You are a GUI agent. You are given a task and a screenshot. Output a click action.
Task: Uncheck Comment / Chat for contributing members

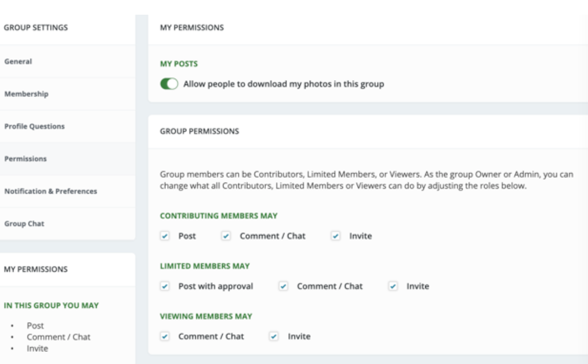[226, 236]
